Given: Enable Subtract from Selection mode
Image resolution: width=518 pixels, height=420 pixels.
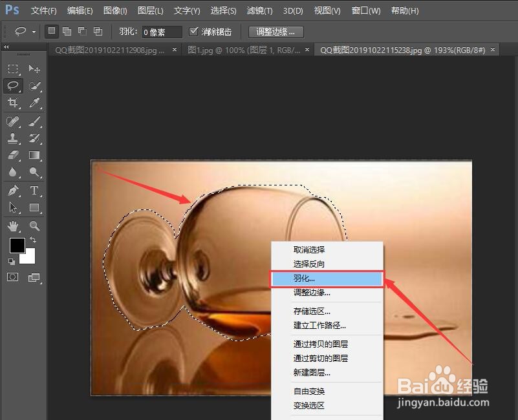Looking at the screenshot, I should 82,30.
